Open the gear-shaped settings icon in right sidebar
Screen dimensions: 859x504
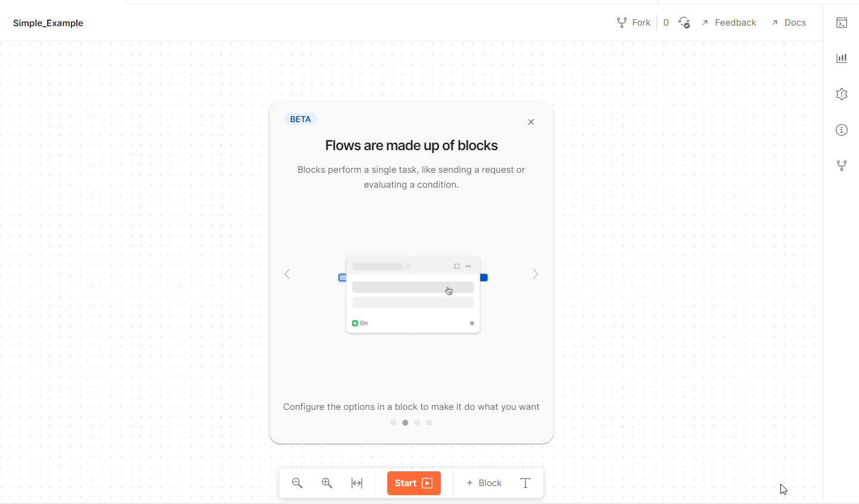click(842, 94)
